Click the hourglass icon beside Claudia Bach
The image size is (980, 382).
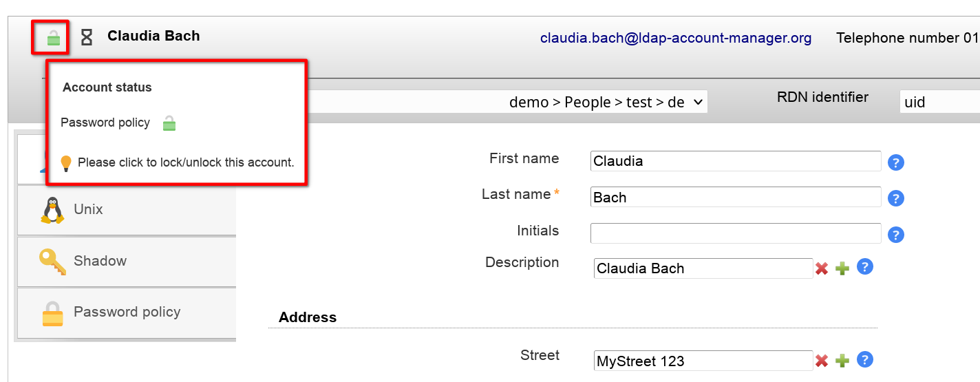87,37
